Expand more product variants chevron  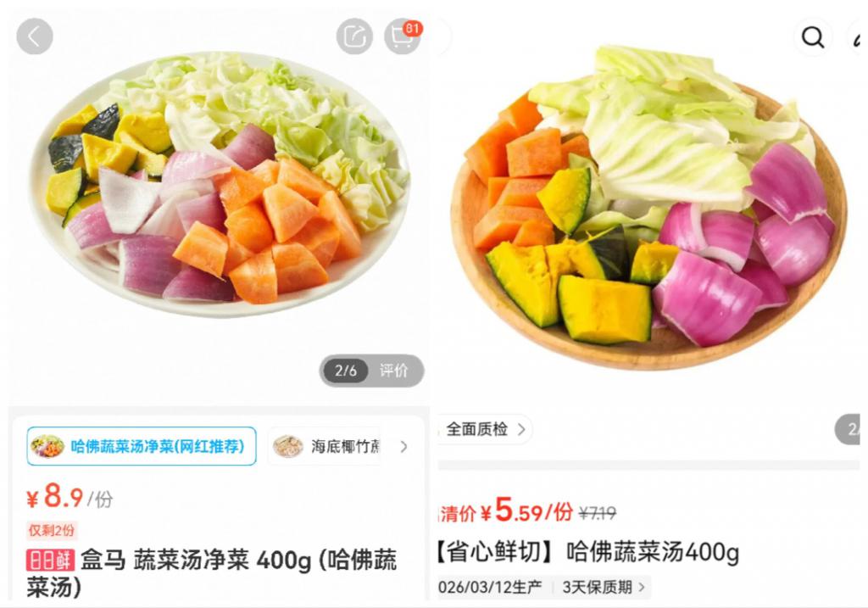click(403, 446)
